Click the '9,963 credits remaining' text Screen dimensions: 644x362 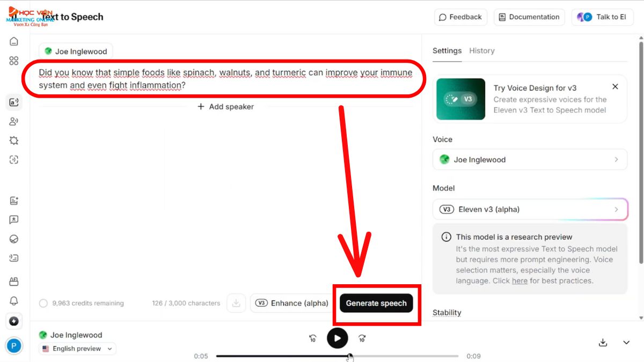[88, 304]
